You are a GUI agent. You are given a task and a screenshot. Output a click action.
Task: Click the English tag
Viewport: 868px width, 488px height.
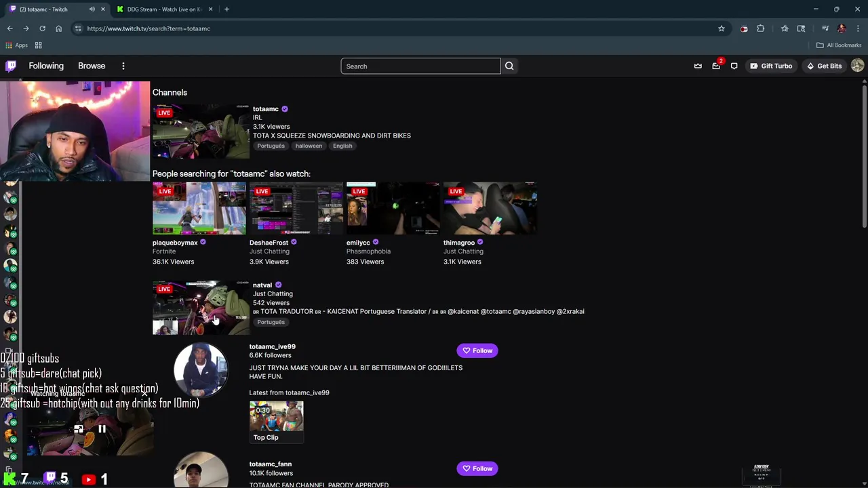(342, 146)
